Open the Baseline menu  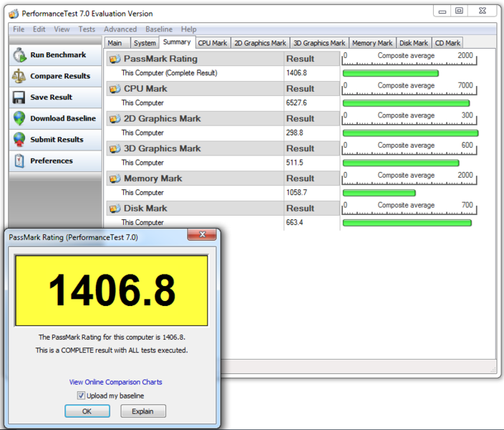159,29
